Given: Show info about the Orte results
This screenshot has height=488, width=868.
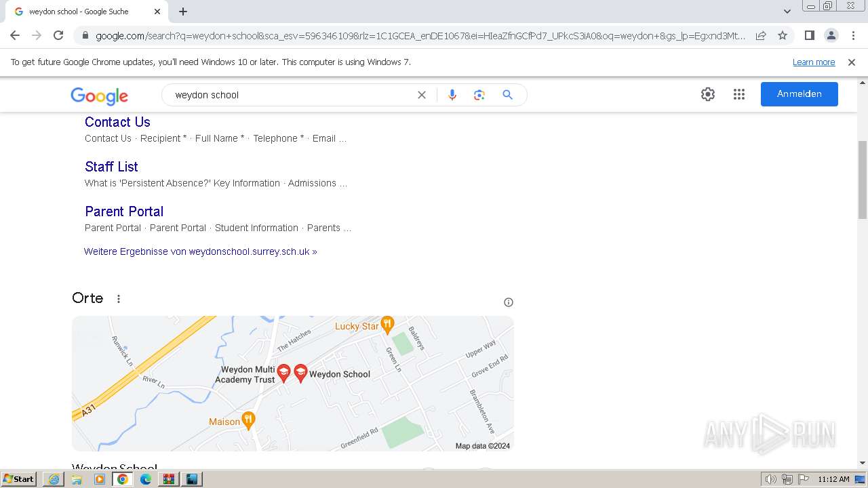Looking at the screenshot, I should [x=509, y=302].
